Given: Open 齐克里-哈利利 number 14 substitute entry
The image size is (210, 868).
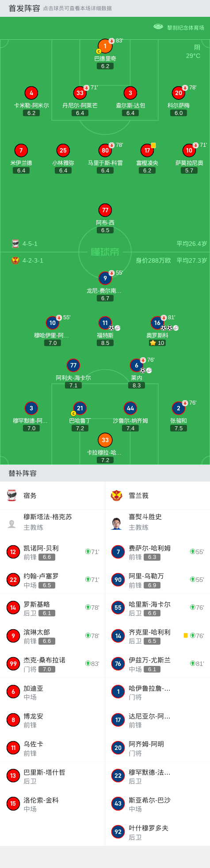Looking at the screenshot, I should pos(157,636).
